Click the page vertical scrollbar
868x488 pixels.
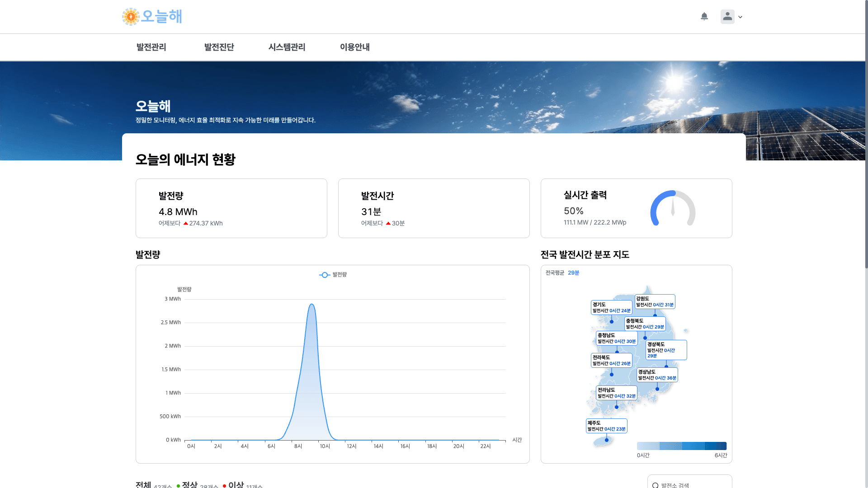click(866, 136)
